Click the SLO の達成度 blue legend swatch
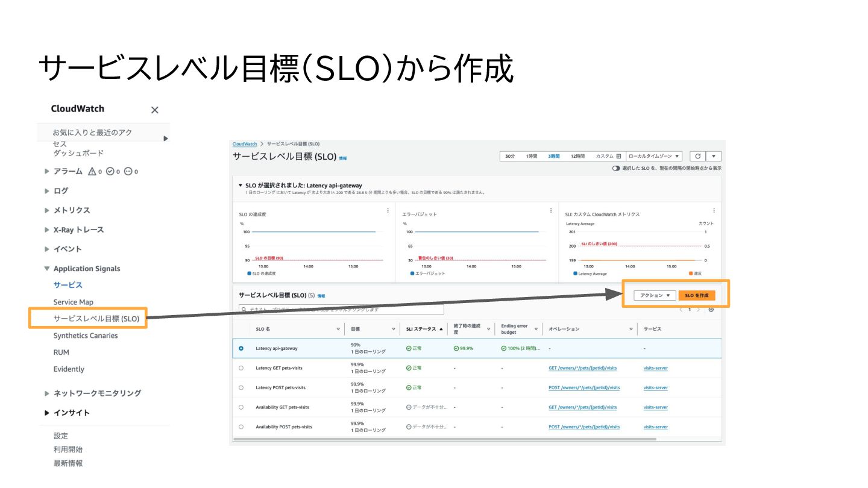This screenshot has width=868, height=488. (250, 274)
